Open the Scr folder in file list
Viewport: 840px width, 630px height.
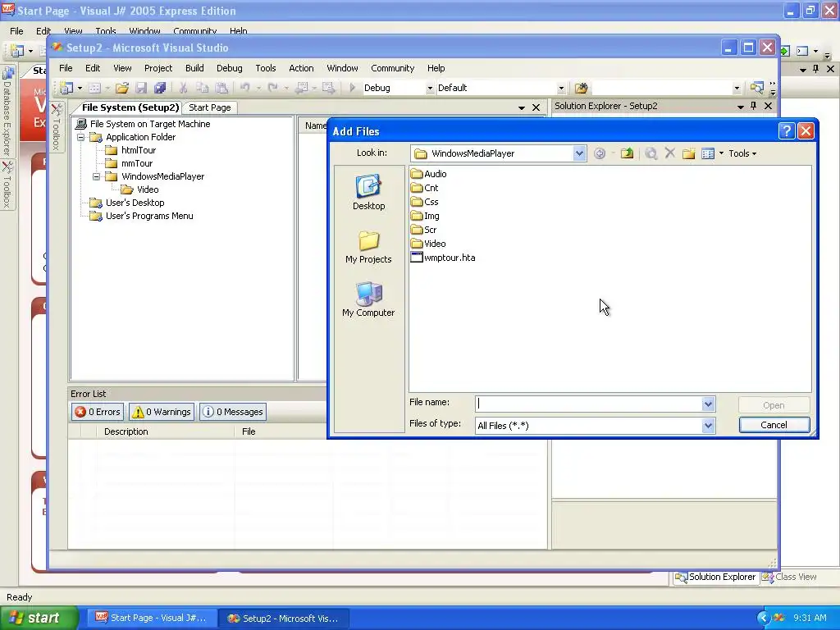point(424,230)
